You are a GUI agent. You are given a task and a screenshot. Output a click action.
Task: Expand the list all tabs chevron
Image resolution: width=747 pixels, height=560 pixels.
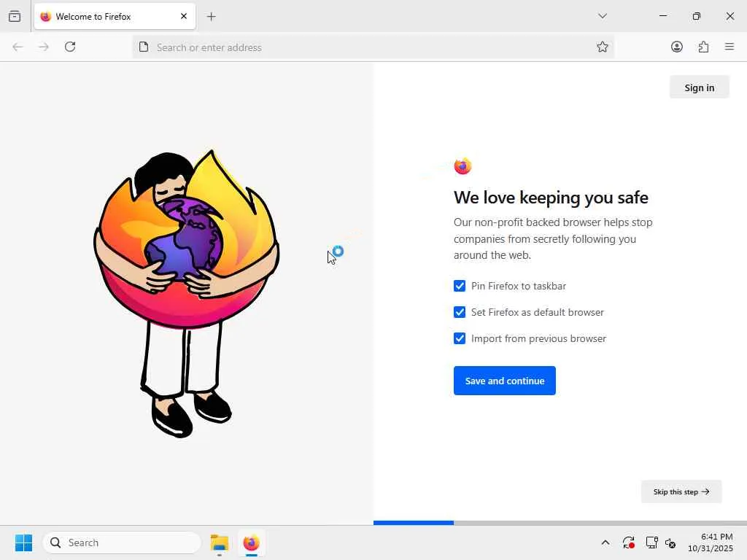point(603,16)
